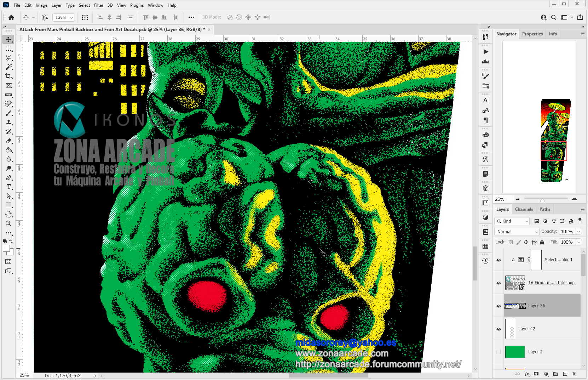The width and height of the screenshot is (588, 380).
Task: Select the Move tool
Action: pos(8,39)
